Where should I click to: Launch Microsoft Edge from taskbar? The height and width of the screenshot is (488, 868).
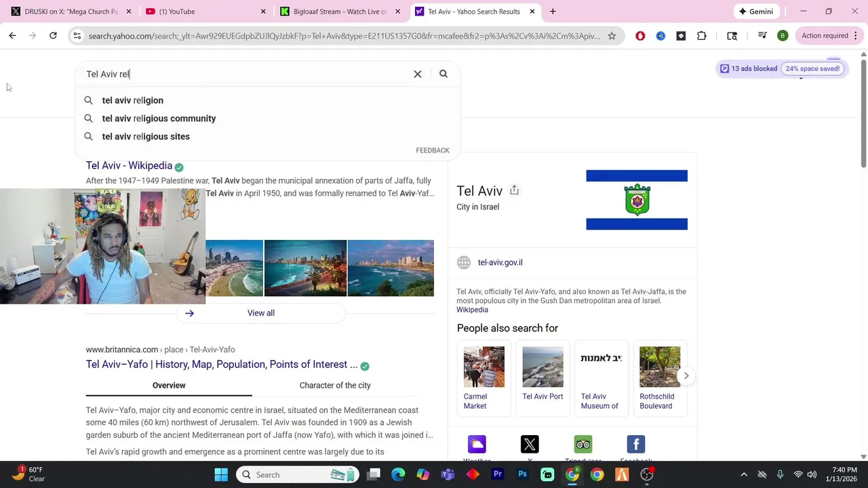click(x=398, y=474)
